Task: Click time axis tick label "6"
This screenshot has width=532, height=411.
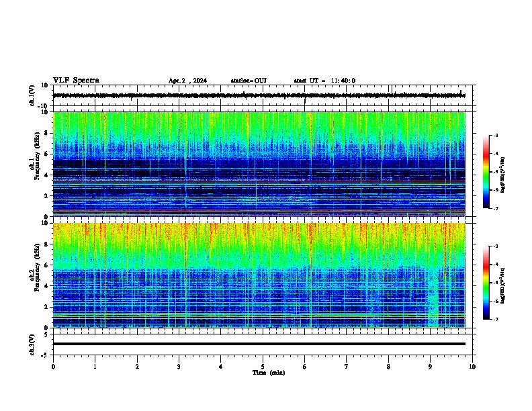Action: pyautogui.click(x=304, y=367)
